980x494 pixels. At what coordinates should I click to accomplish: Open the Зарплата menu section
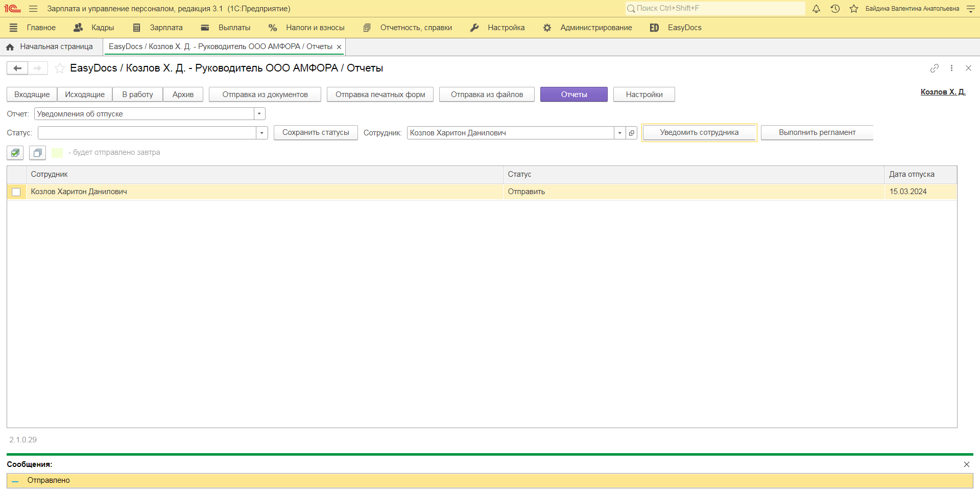pos(158,28)
